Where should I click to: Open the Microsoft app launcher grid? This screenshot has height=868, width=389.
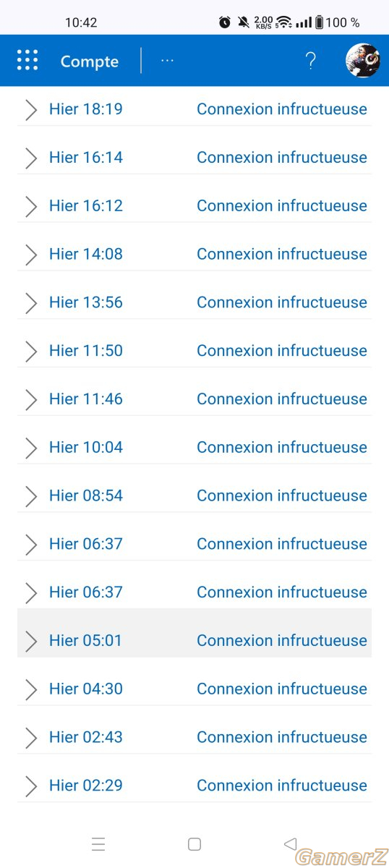coord(27,61)
